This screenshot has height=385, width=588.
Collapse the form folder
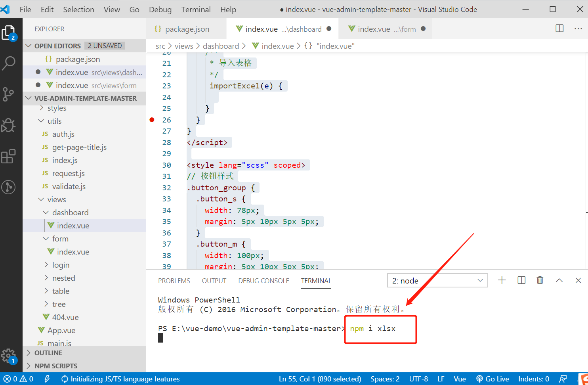(84, 239)
